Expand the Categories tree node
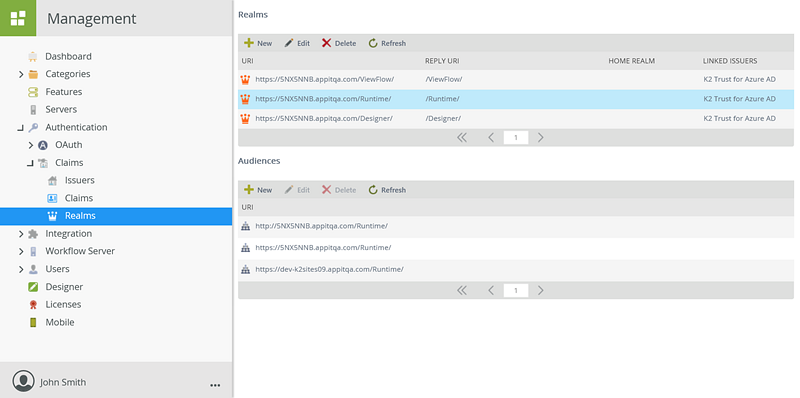This screenshot has width=800, height=398. click(21, 74)
